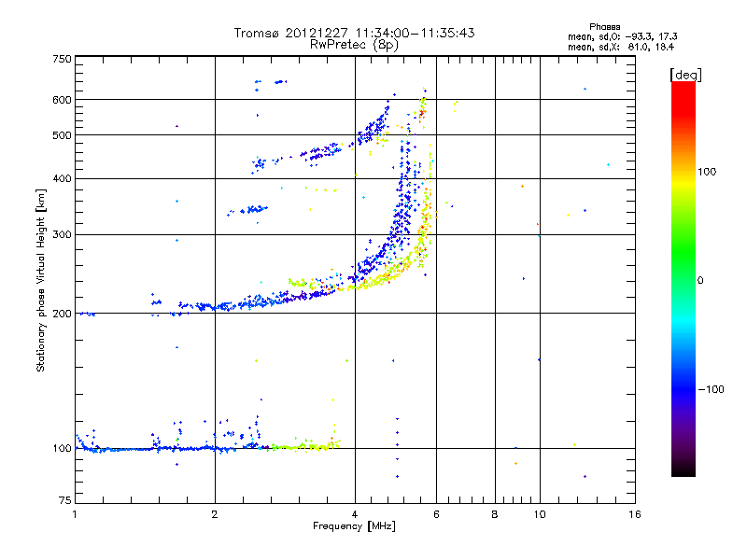Click the 'Stationary phase Virtual Height [km]' axis label

[41, 280]
